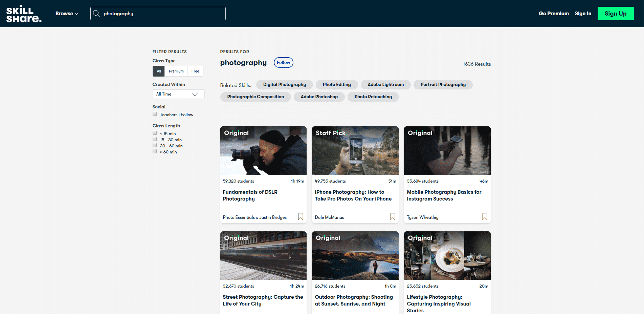
Task: Check the under 15 min class length
Action: click(x=155, y=133)
